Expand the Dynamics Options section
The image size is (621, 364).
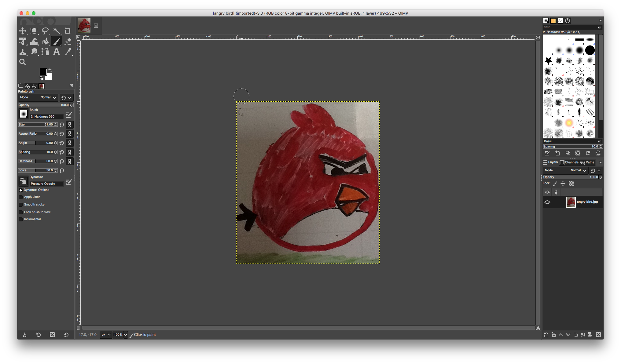pos(21,190)
